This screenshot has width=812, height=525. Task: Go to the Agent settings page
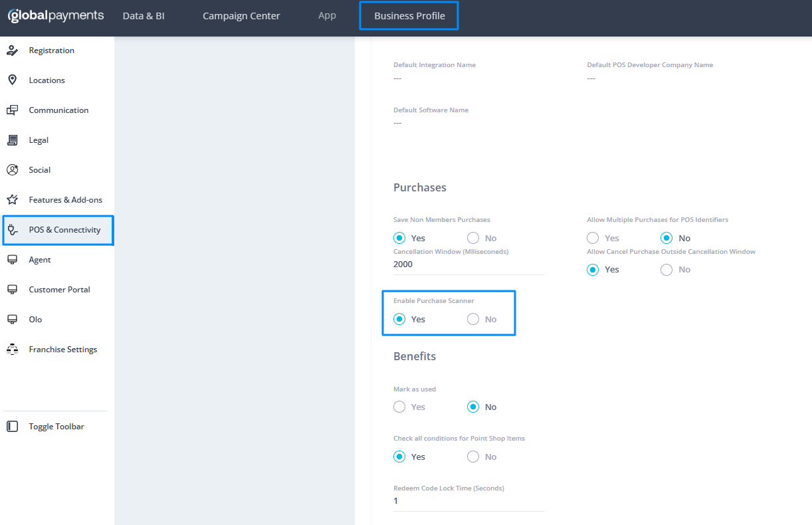(40, 260)
